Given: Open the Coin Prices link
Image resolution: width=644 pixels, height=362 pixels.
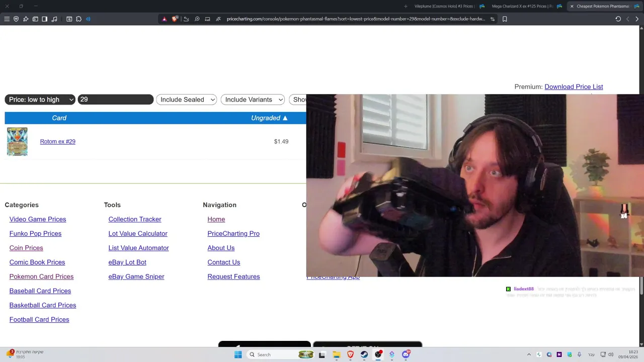Looking at the screenshot, I should (26, 248).
